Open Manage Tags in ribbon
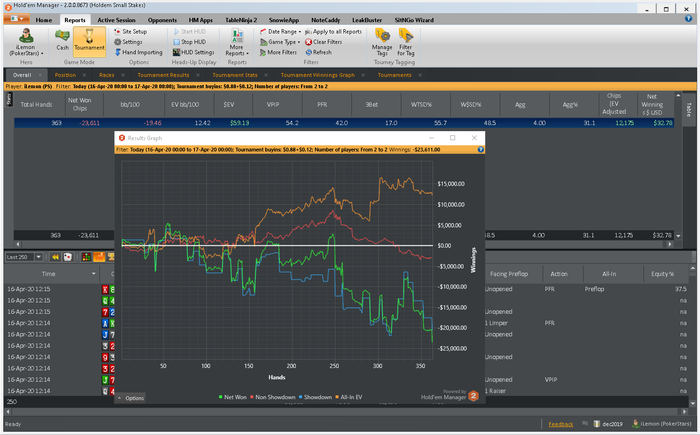The image size is (700, 435). [x=382, y=40]
